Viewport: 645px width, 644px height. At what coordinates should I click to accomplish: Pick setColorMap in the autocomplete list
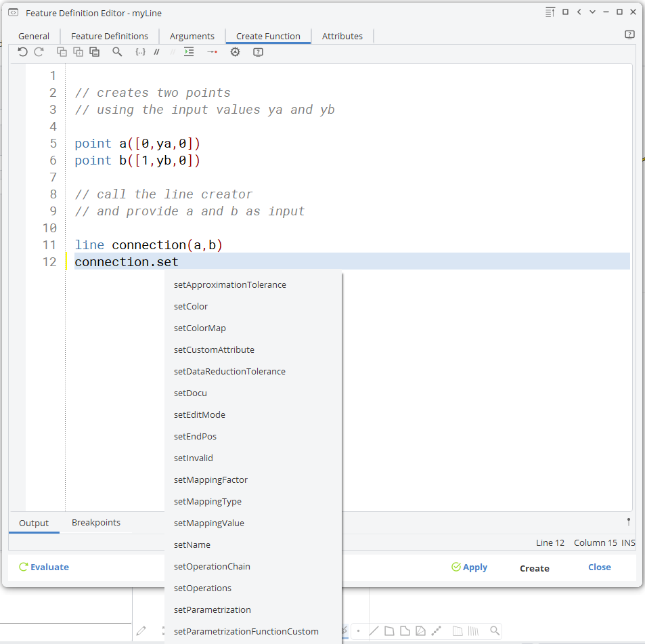pos(253,328)
